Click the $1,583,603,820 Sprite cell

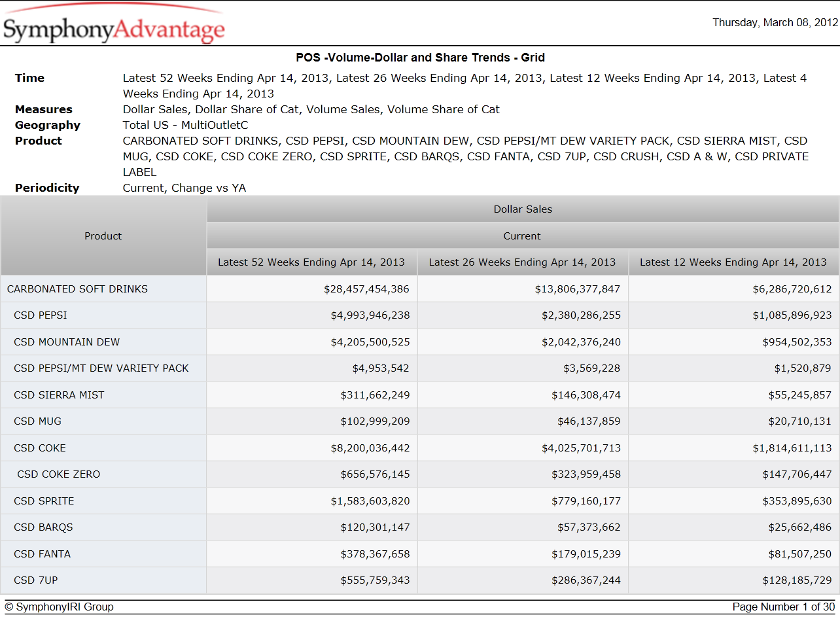pyautogui.click(x=312, y=501)
